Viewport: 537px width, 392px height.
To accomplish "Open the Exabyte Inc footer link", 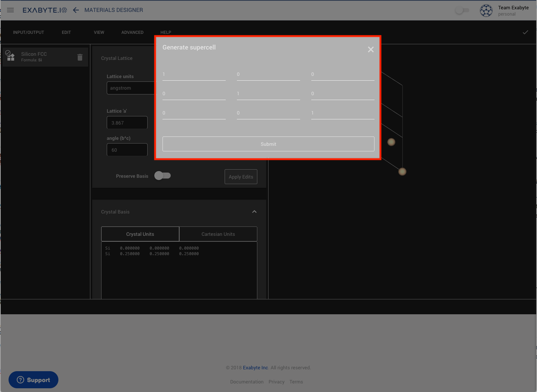I will [x=255, y=367].
